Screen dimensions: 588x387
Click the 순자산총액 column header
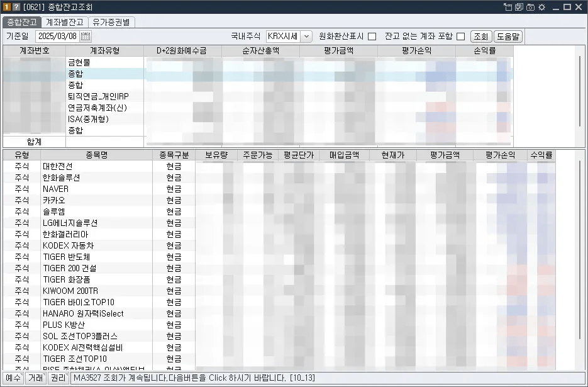point(260,51)
